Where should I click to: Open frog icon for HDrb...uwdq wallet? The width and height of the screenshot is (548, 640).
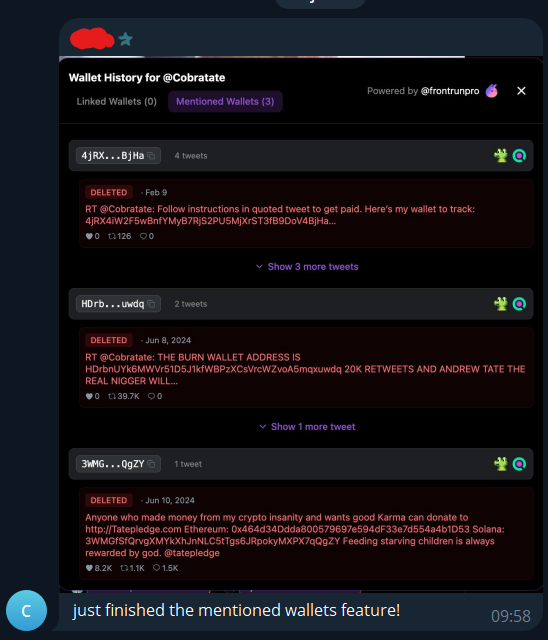pyautogui.click(x=501, y=304)
